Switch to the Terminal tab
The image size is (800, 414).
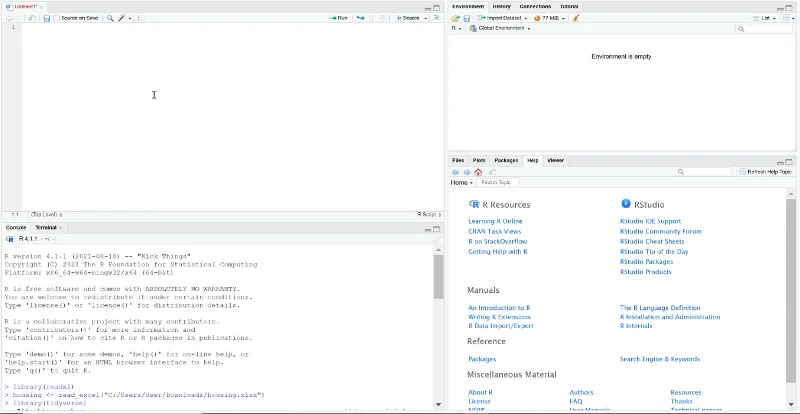click(46, 228)
